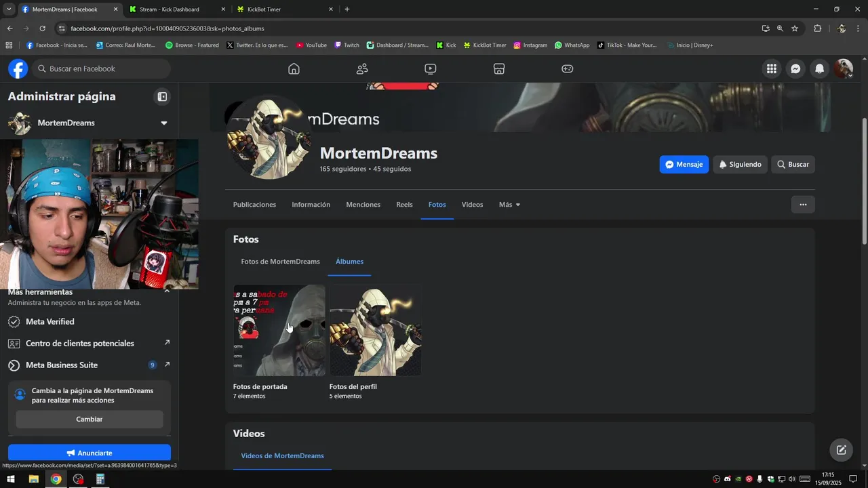868x488 pixels.
Task: Switch to the Reels tab
Action: 404,205
